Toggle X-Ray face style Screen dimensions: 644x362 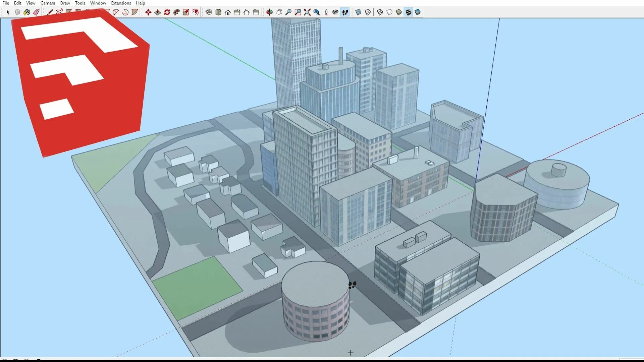point(358,12)
